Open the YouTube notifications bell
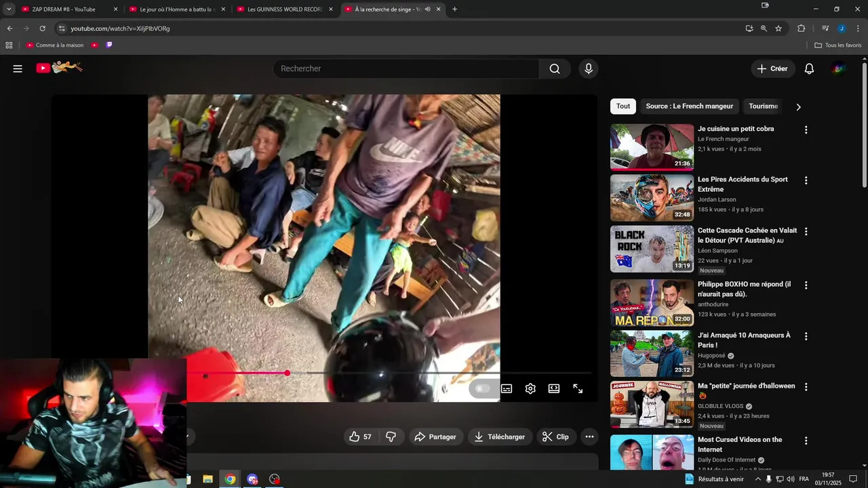The width and height of the screenshot is (868, 488). (809, 68)
